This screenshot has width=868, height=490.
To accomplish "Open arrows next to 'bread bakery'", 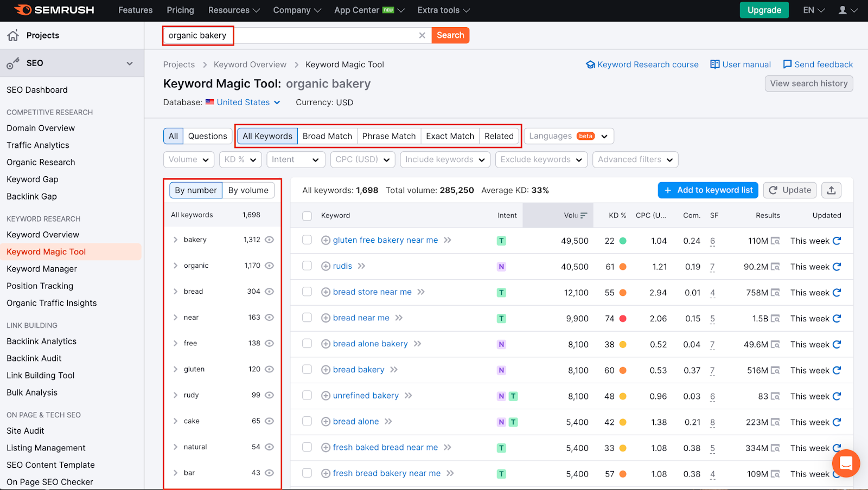I will tap(394, 370).
